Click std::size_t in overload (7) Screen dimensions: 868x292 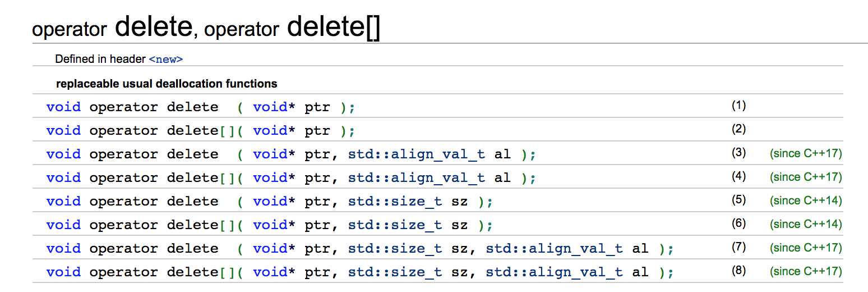[395, 249]
